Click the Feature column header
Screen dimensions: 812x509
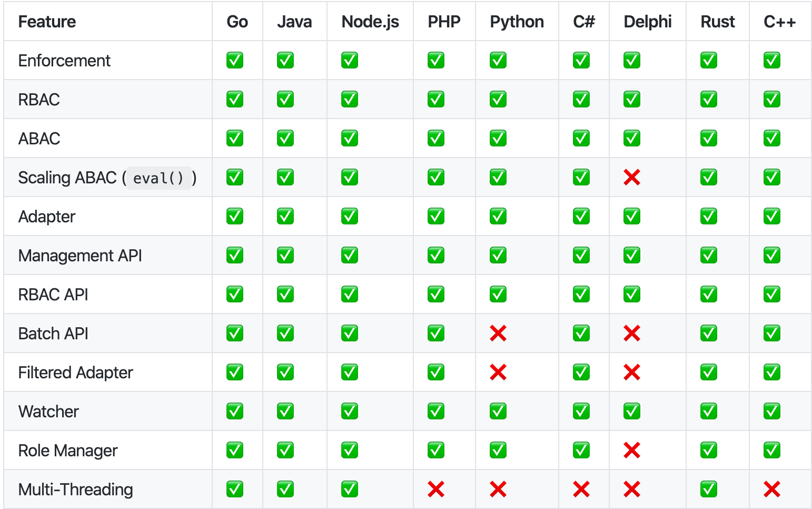tap(47, 22)
